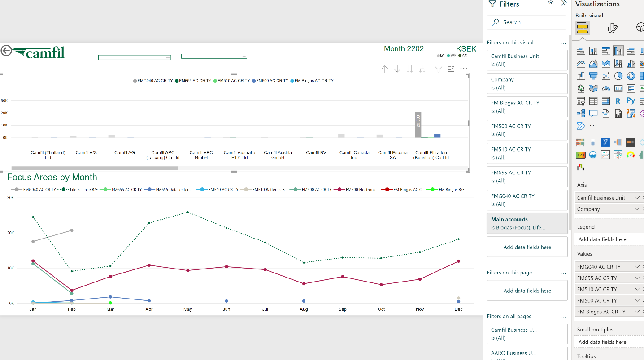Image resolution: width=644 pixels, height=360 pixels.
Task: Click the focus mode icon on the visual
Action: [x=451, y=69]
